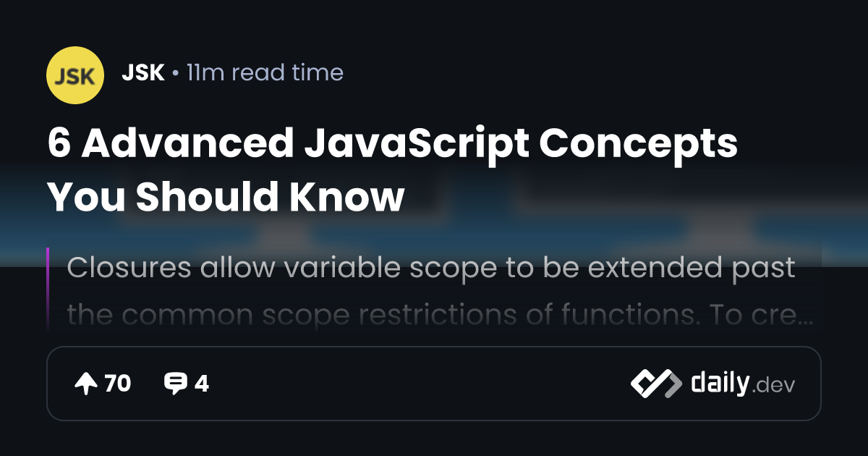
Task: Open the JSK author name link
Action: point(143,73)
